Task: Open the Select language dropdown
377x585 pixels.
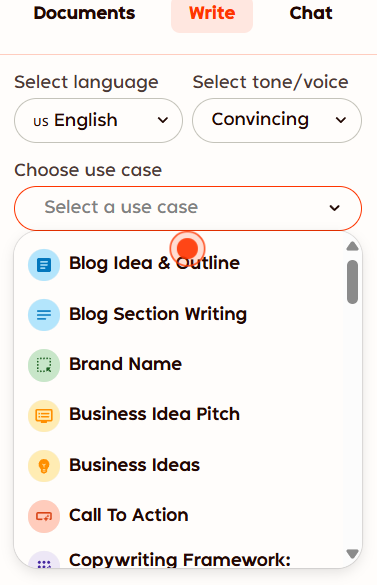Action: 99,121
